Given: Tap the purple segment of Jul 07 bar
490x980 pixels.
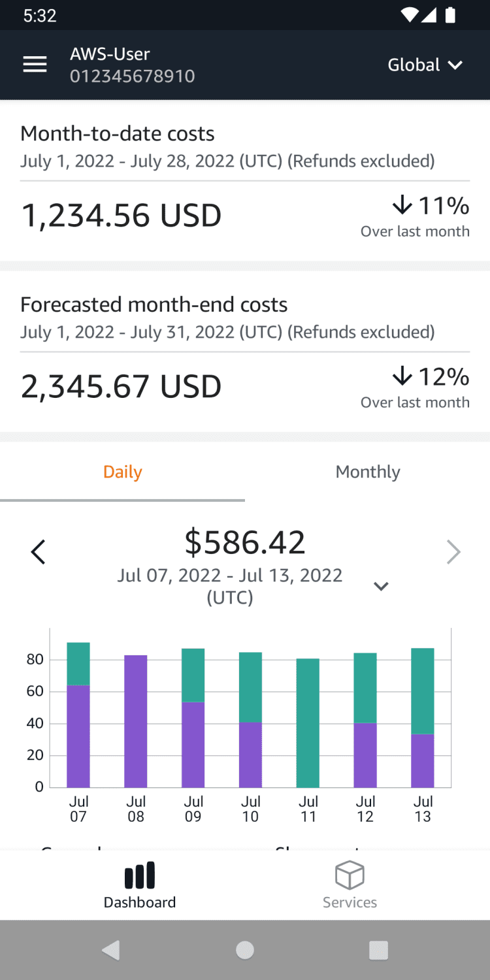Looking at the screenshot, I should pos(78,736).
